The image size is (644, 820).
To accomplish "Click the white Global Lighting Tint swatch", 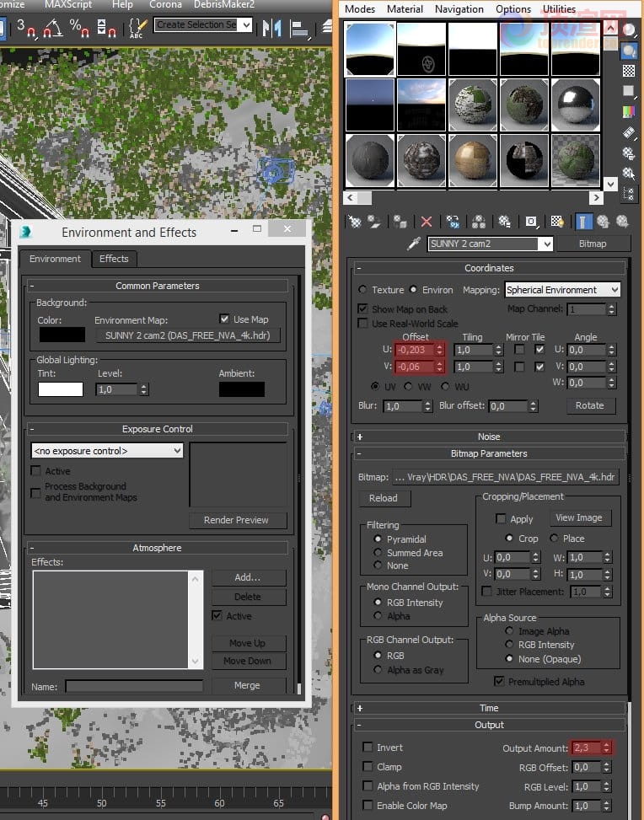I will coord(61,389).
